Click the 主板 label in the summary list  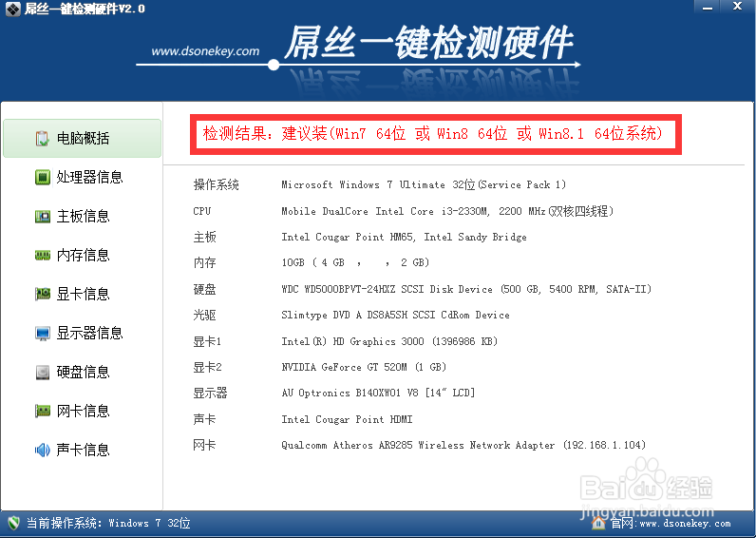(204, 237)
